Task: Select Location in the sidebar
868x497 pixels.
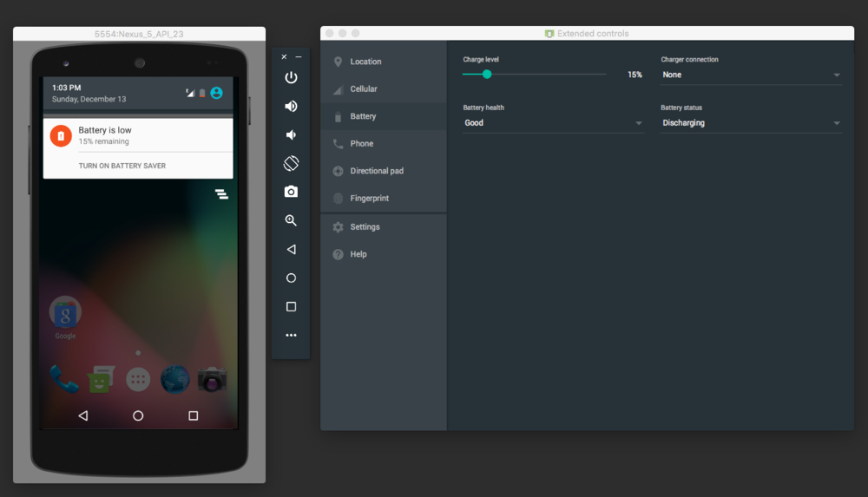Action: 365,62
